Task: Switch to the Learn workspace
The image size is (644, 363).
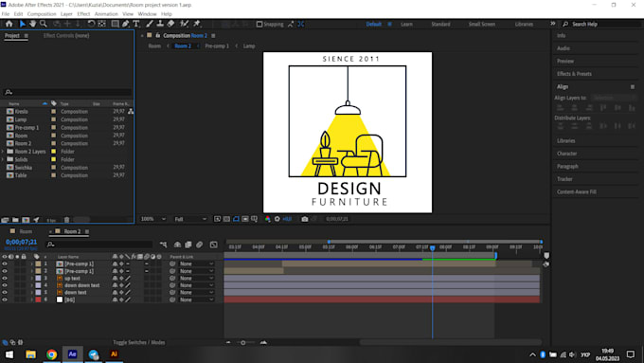Action: point(406,25)
